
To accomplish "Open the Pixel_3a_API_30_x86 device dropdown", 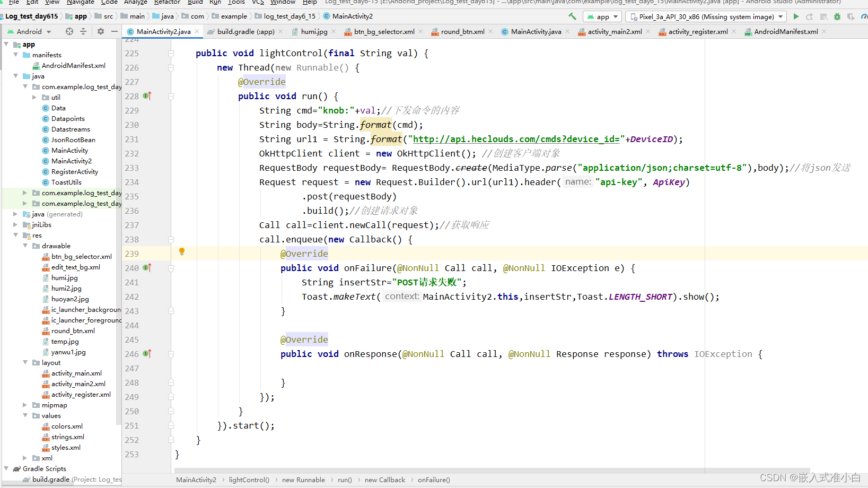I will pos(705,16).
